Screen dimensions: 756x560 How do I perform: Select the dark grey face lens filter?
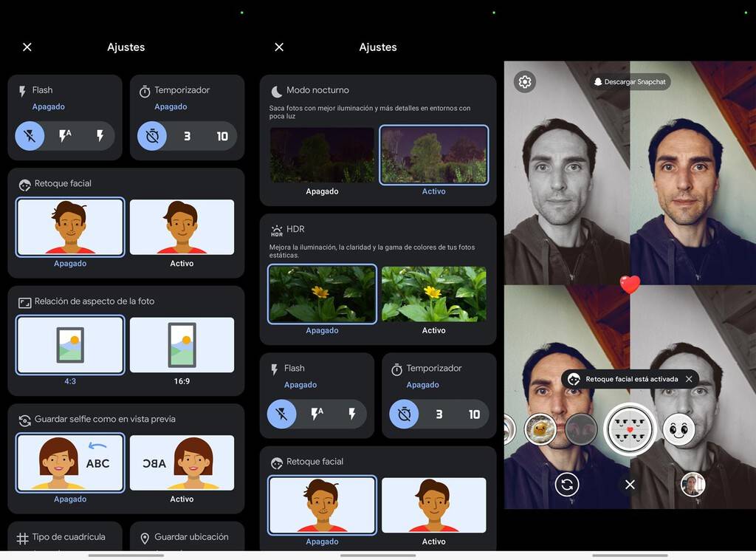click(581, 428)
